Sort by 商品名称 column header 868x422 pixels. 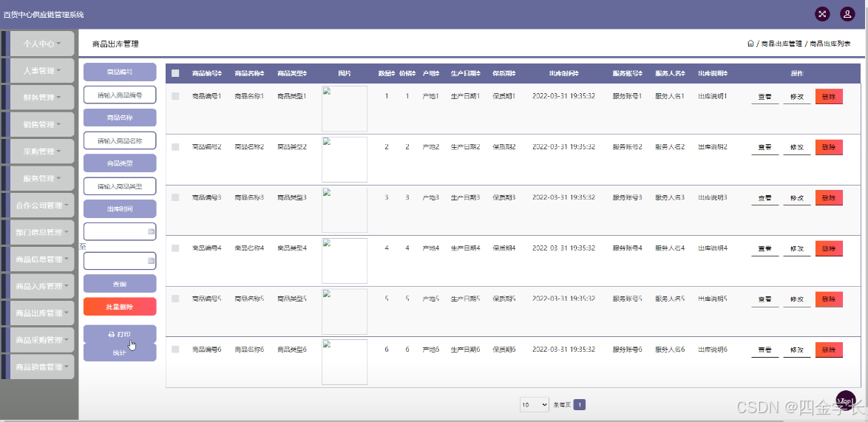click(x=250, y=74)
